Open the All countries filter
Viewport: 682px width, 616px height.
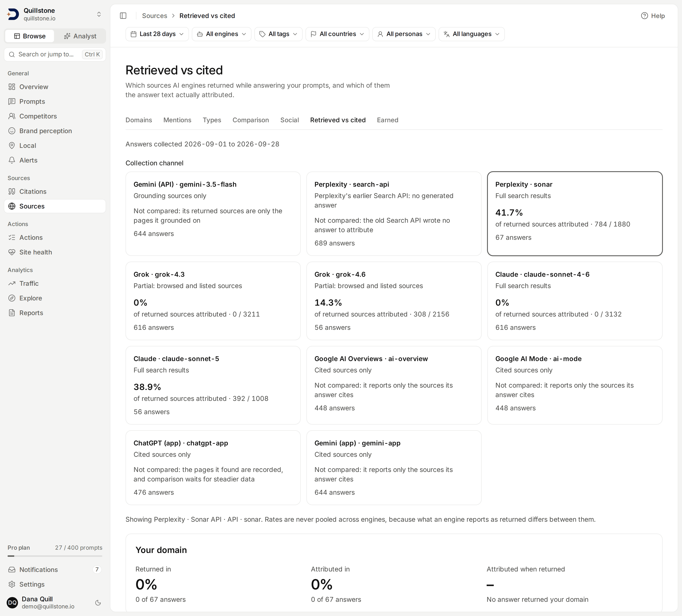[x=337, y=34]
